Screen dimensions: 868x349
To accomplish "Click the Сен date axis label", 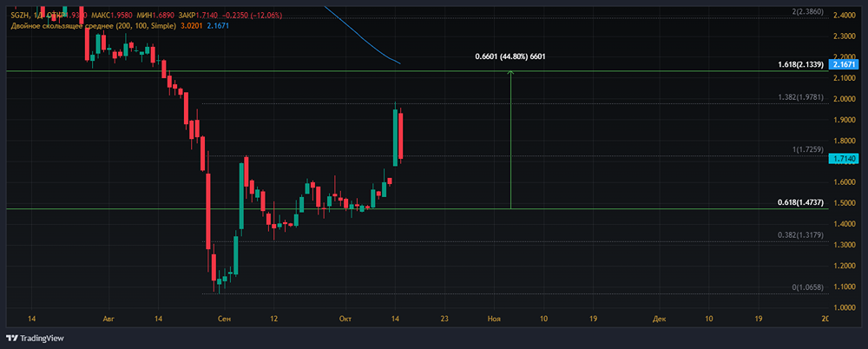I will click(225, 319).
